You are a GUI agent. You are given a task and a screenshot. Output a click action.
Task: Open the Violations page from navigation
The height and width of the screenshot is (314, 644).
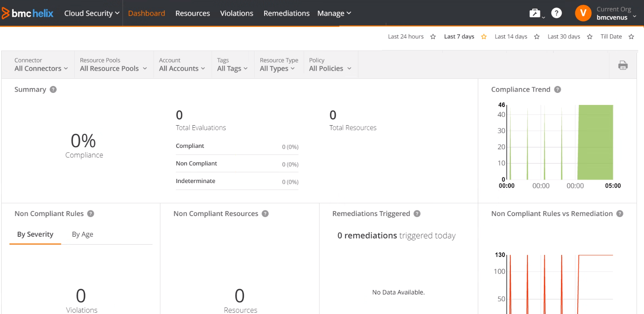click(236, 13)
